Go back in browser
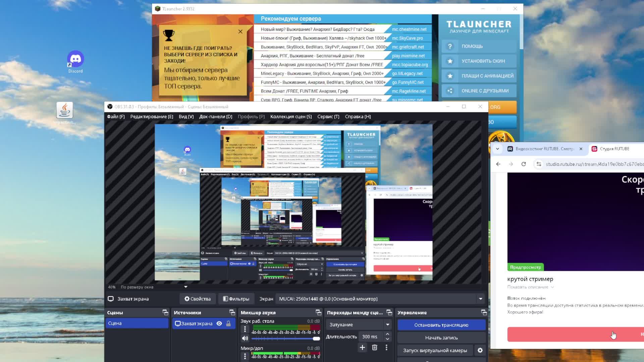Image resolution: width=644 pixels, height=362 pixels. (498, 164)
